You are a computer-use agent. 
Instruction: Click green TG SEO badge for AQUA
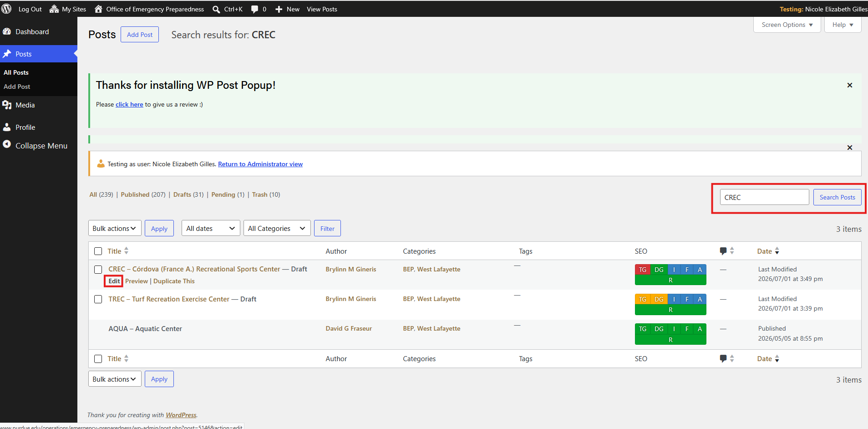[x=643, y=329]
